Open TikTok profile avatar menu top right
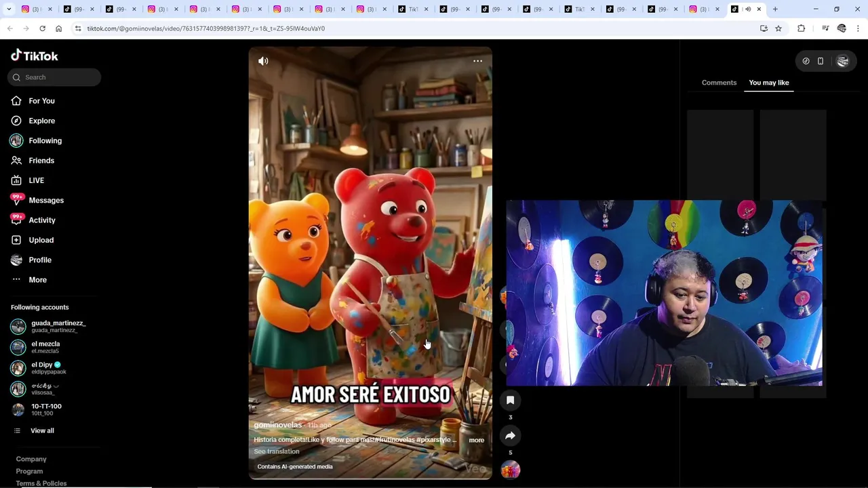868x488 pixels. tap(843, 61)
